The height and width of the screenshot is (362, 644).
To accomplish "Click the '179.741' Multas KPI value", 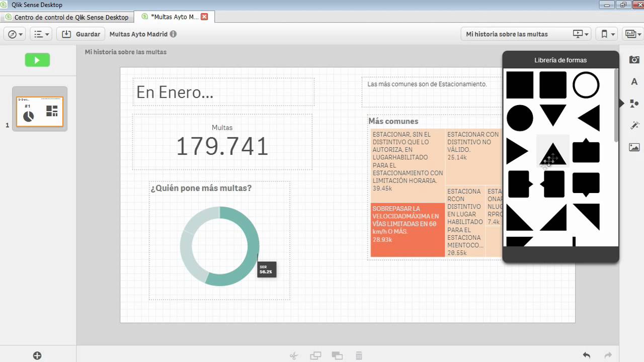I will pyautogui.click(x=222, y=146).
